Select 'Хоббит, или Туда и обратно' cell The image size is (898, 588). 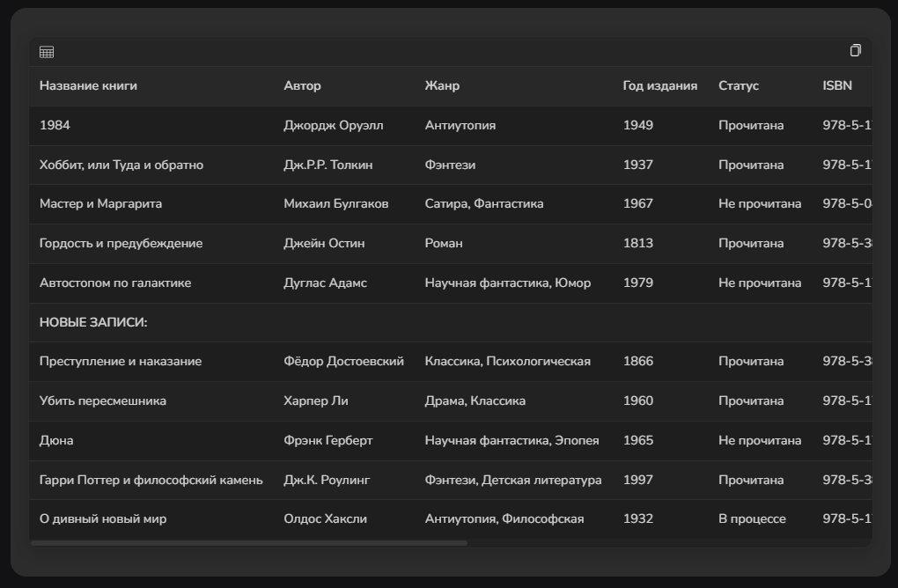click(121, 165)
